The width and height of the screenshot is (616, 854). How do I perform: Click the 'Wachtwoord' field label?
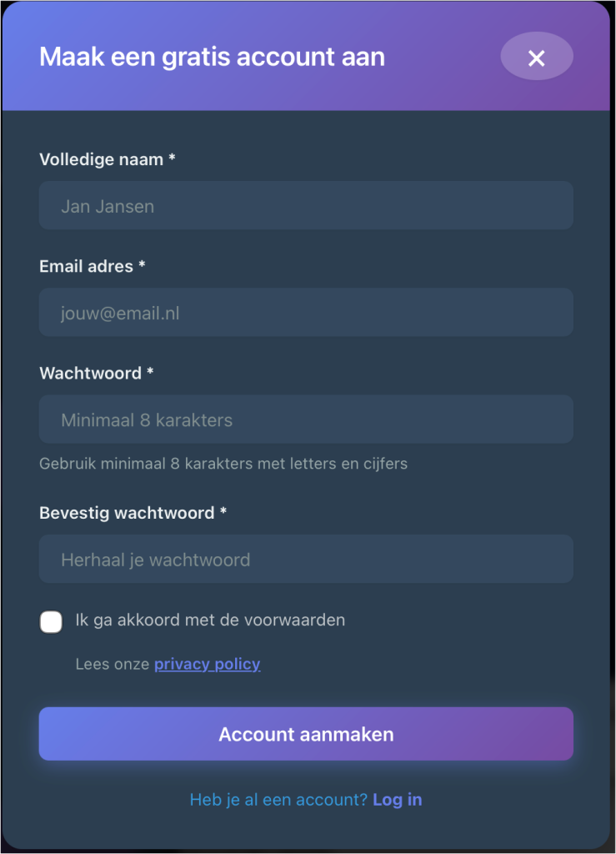90,373
